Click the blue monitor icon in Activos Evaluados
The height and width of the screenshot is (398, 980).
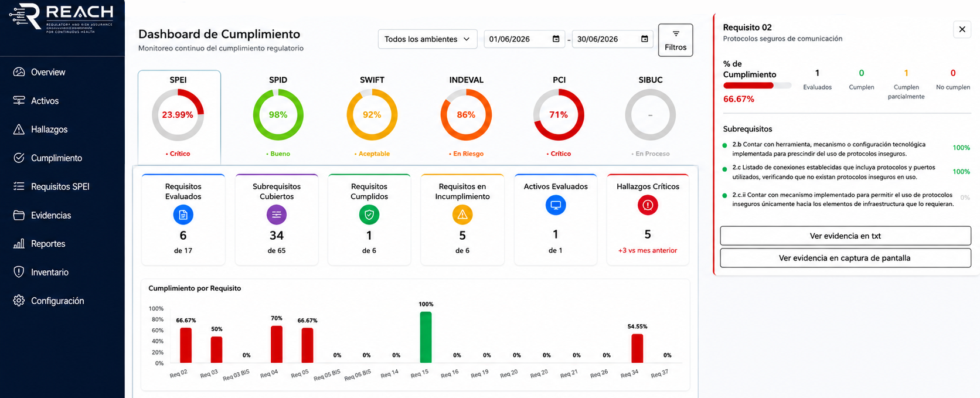556,205
